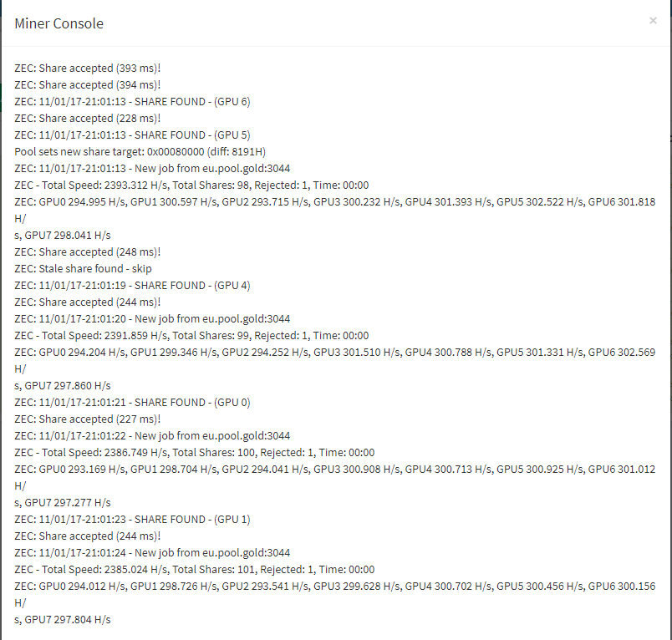This screenshot has height=640, width=672.
Task: Select the Share accepted (248 ms) line
Action: coord(88,251)
